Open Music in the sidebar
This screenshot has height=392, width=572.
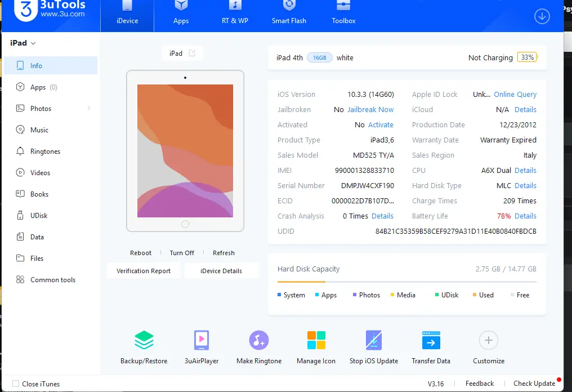pos(51,130)
